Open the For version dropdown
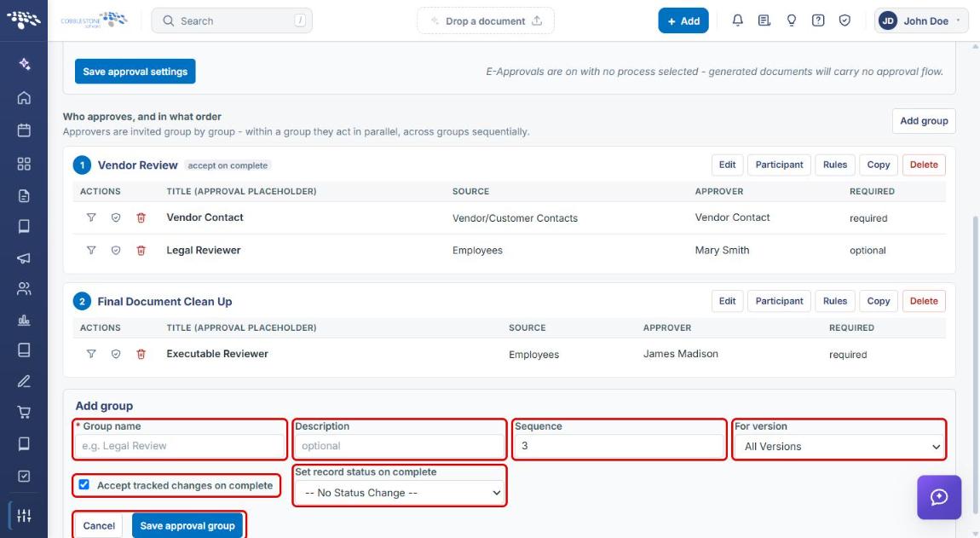This screenshot has height=538, width=980. tap(839, 447)
